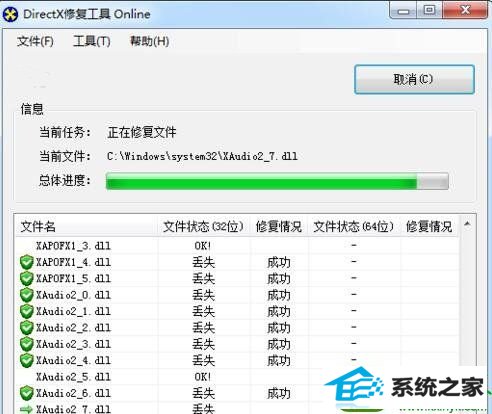
Task: Click the green shield icon for XAPOFX1_4.dll
Action: 26,262
